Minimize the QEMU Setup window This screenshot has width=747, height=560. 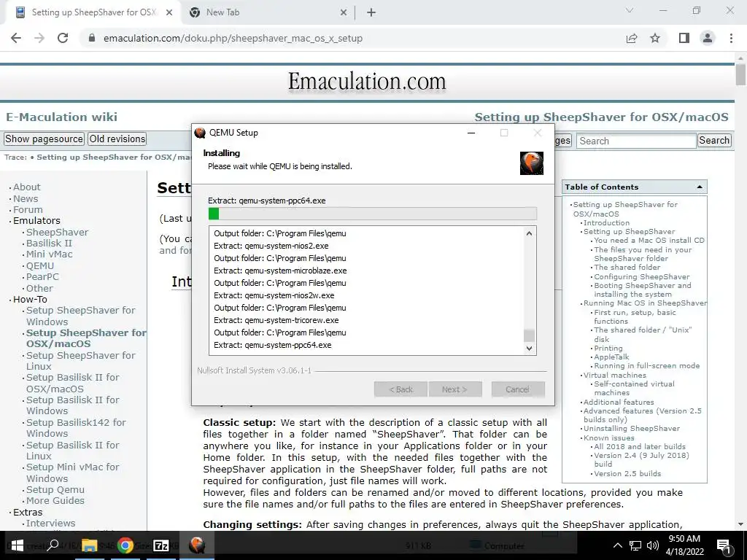pos(471,133)
